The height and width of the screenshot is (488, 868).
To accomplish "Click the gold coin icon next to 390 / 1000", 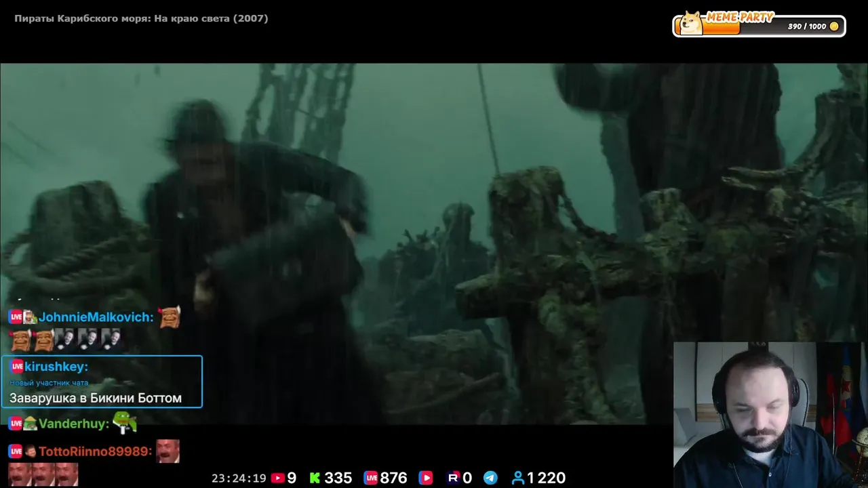I will [834, 26].
